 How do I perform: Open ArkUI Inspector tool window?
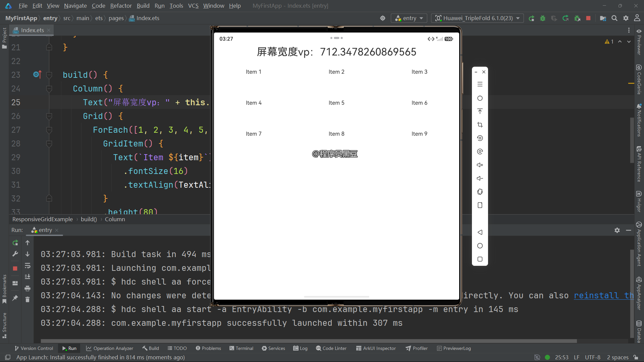[x=376, y=348]
